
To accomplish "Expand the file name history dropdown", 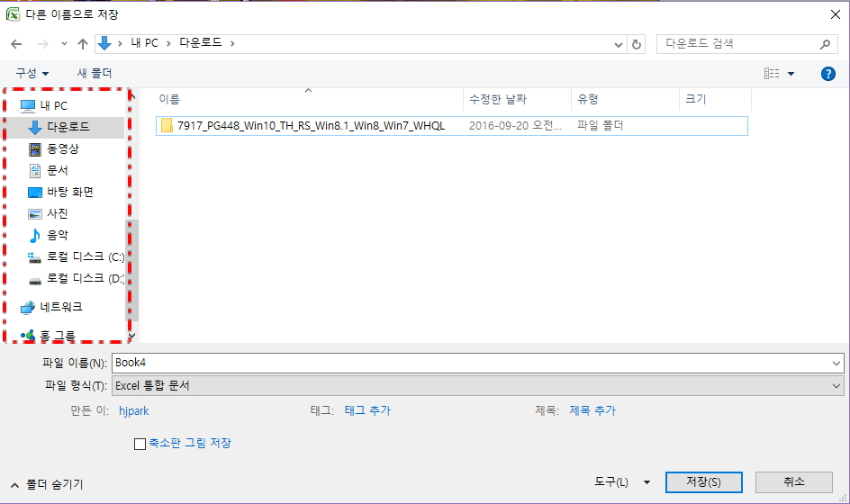I will [x=837, y=363].
